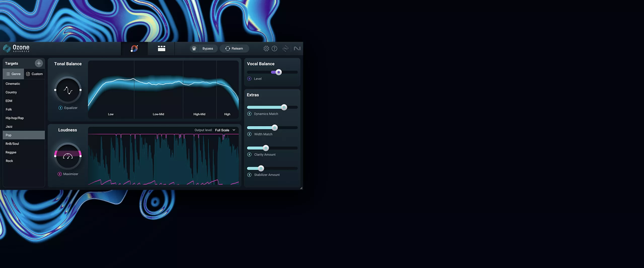The width and height of the screenshot is (644, 268).
Task: Choose the Folk genre target
Action: click(x=24, y=109)
